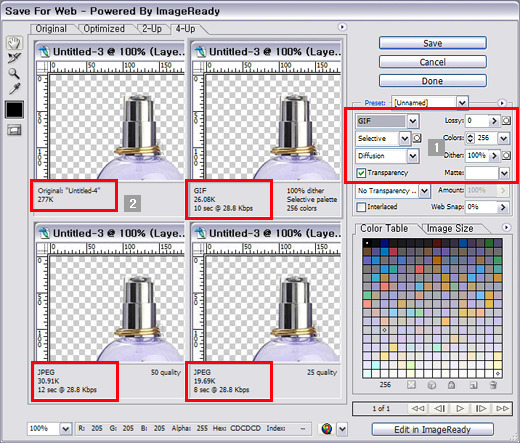Select the JPEG 50 quality preview pane
This screenshot has width=520, height=443.
[109, 311]
